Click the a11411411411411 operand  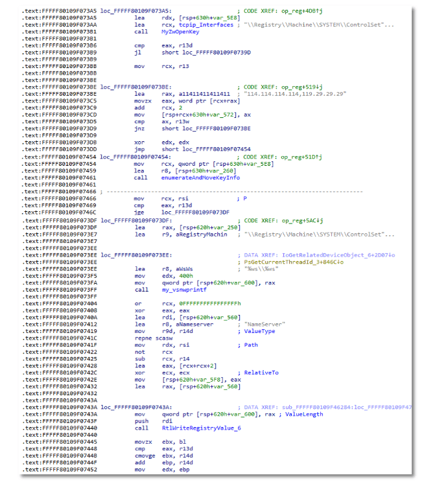[204, 94]
